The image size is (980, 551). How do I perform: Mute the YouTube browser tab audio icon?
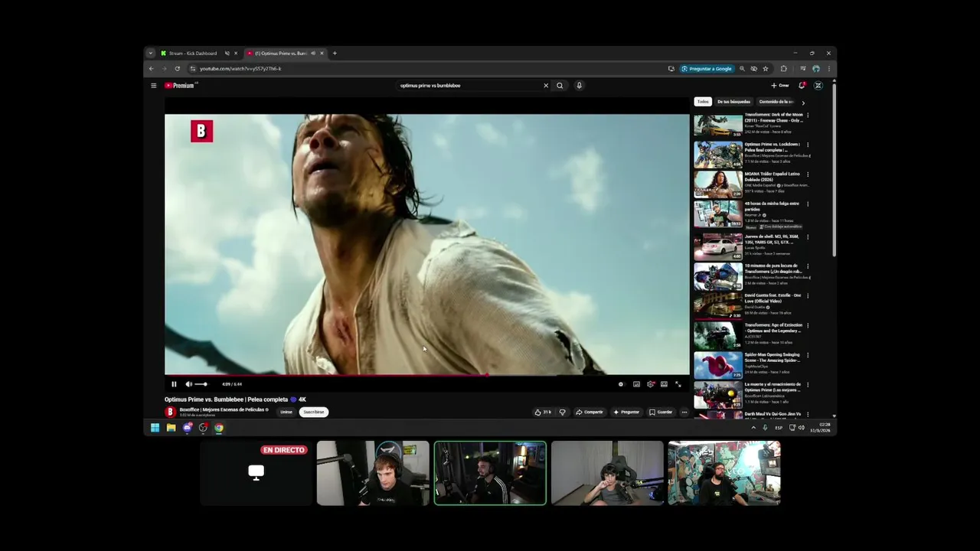(x=313, y=54)
